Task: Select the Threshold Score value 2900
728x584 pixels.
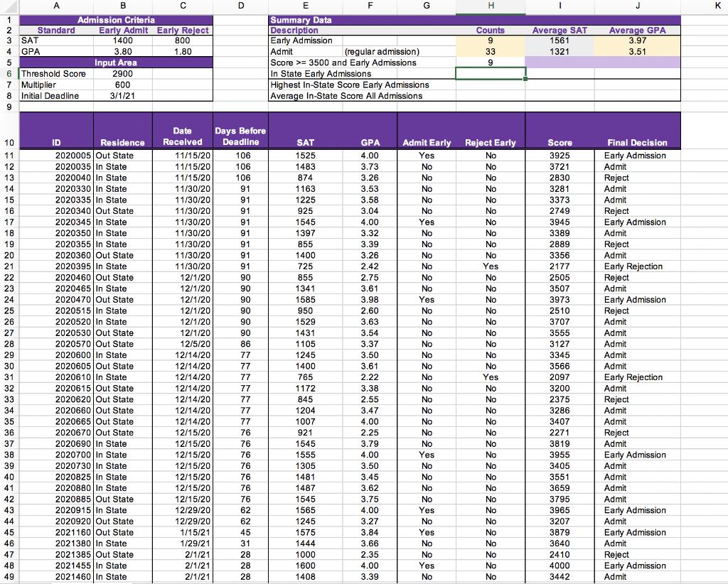Action: pos(122,74)
